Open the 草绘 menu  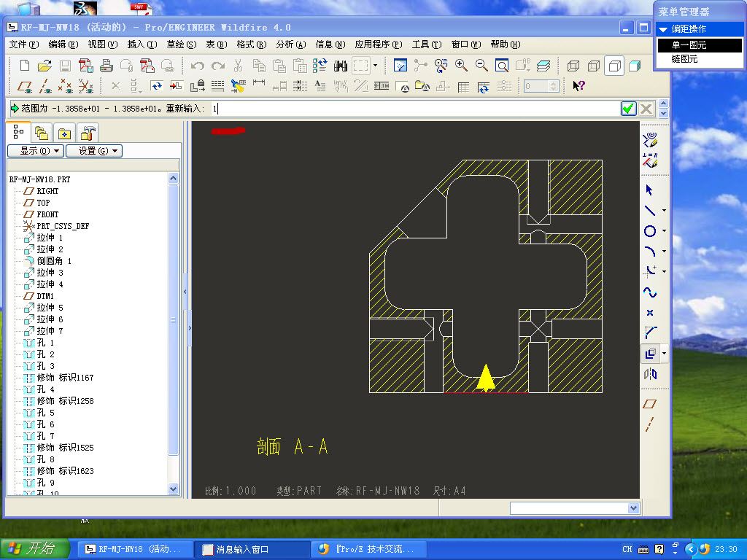click(181, 44)
